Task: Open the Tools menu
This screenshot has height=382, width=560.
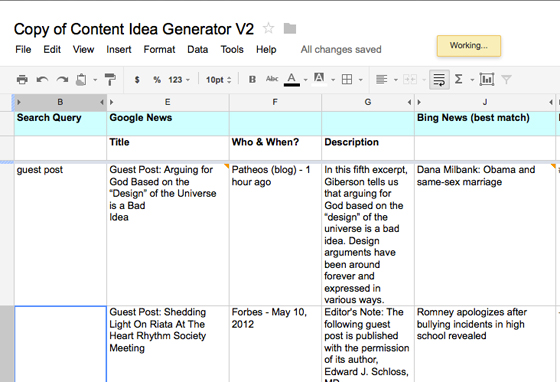Action: 232,49
